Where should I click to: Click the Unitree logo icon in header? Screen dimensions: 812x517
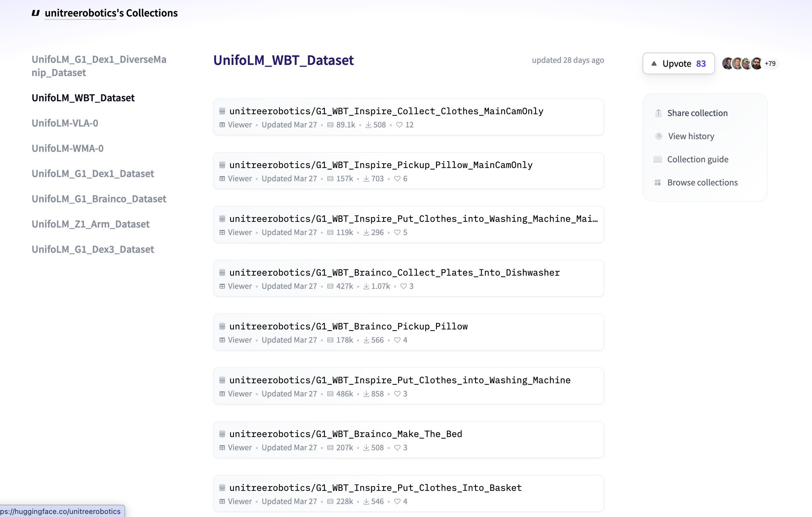tap(35, 13)
